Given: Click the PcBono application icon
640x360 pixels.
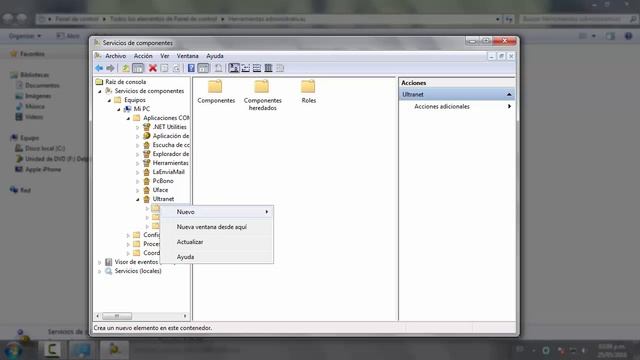Looking at the screenshot, I should pyautogui.click(x=147, y=181).
